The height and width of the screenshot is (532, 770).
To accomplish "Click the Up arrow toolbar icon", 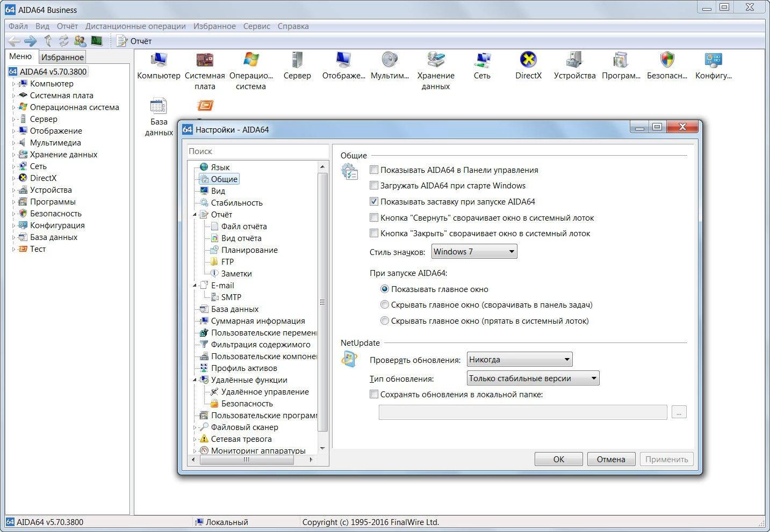I will pyautogui.click(x=48, y=41).
